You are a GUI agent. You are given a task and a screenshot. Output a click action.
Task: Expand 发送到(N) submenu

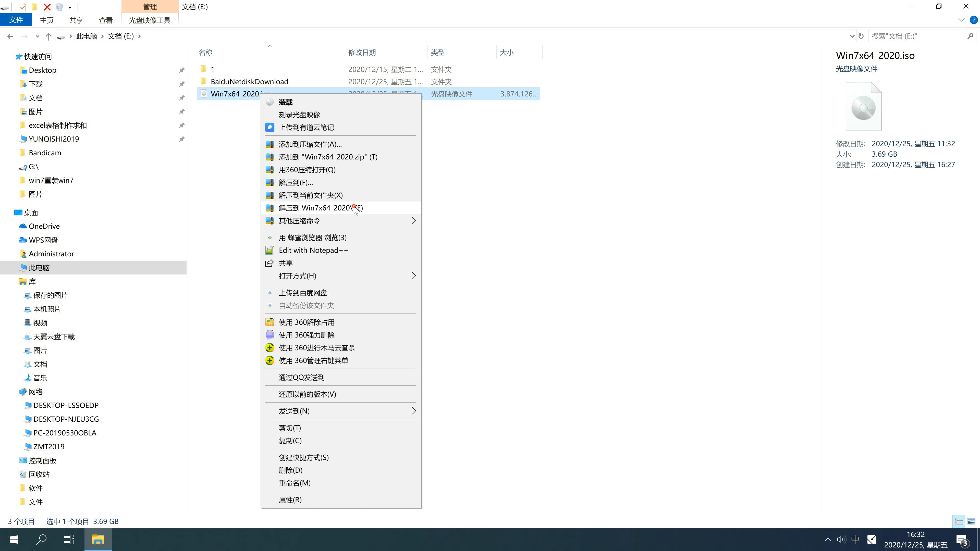click(340, 410)
